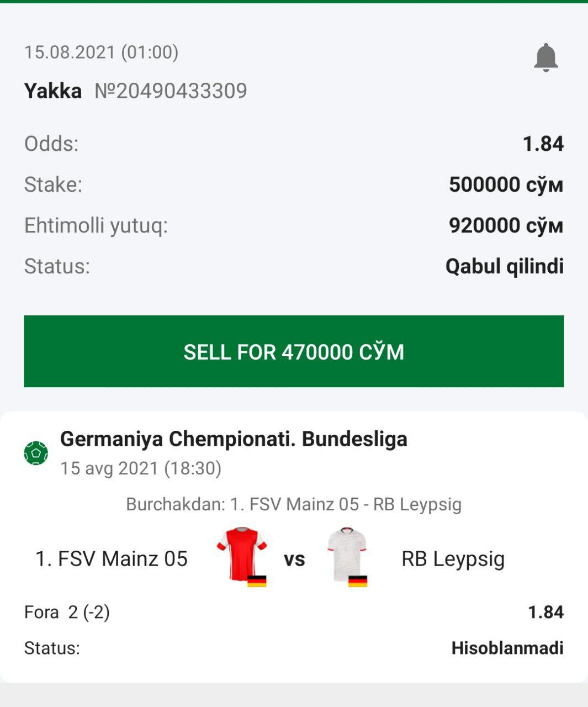Screen dimensions: 588x707
Task: Tap the green football sport icon
Action: click(x=36, y=453)
